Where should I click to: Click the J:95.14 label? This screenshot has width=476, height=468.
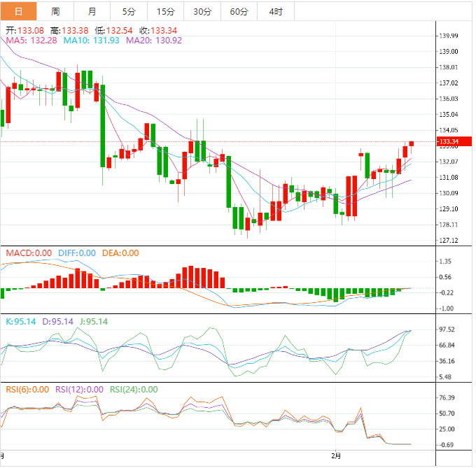[94, 322]
